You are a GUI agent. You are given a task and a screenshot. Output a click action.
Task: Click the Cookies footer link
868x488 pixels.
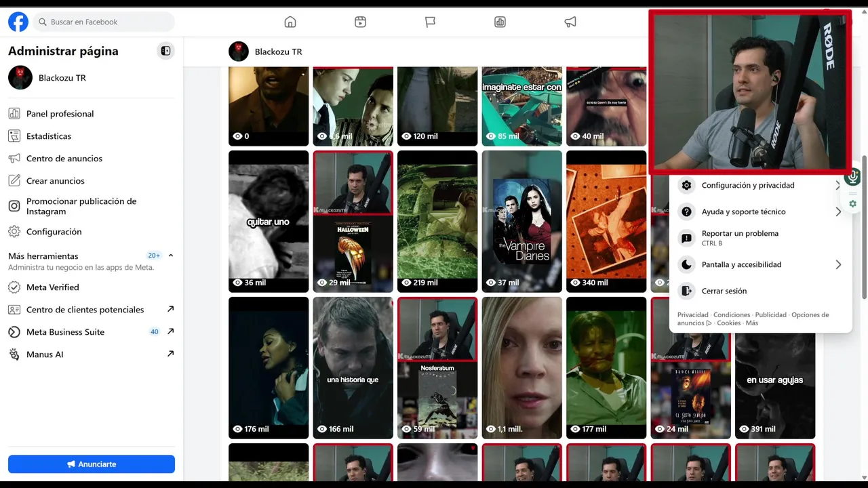[x=729, y=323]
